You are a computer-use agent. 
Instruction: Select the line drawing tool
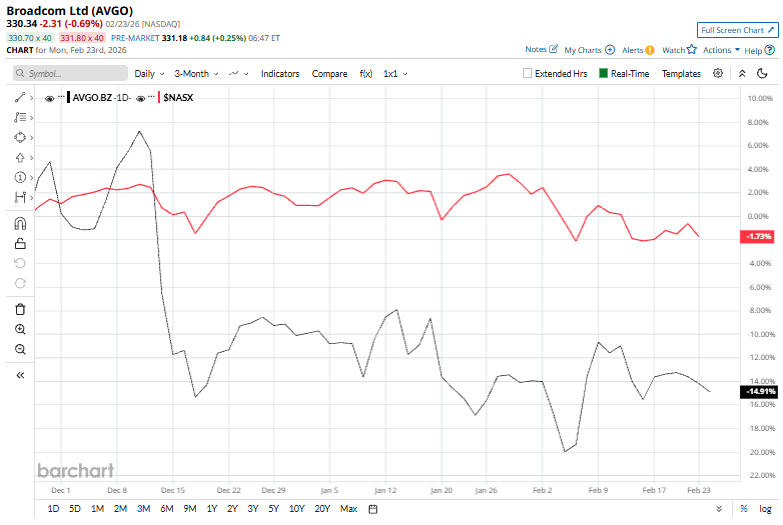coord(19,98)
